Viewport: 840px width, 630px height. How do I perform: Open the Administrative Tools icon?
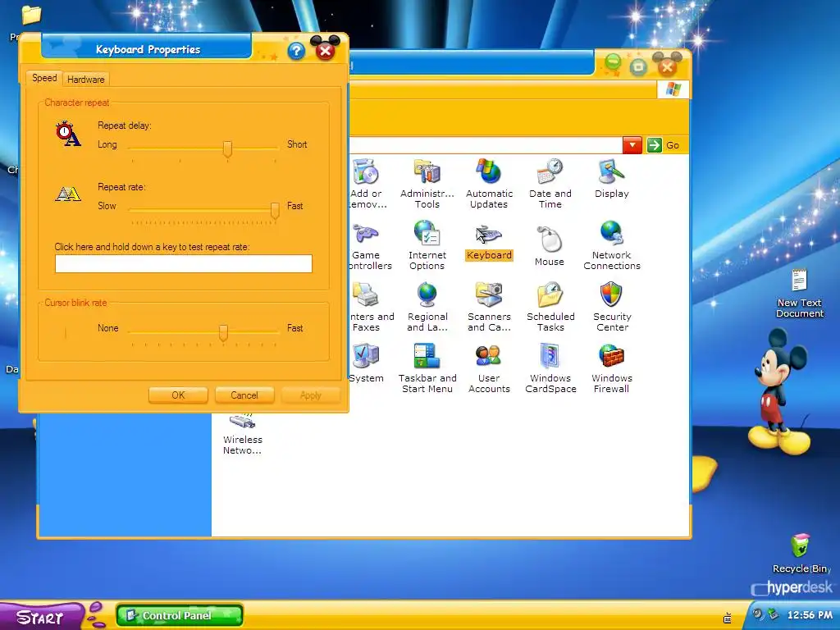click(427, 184)
